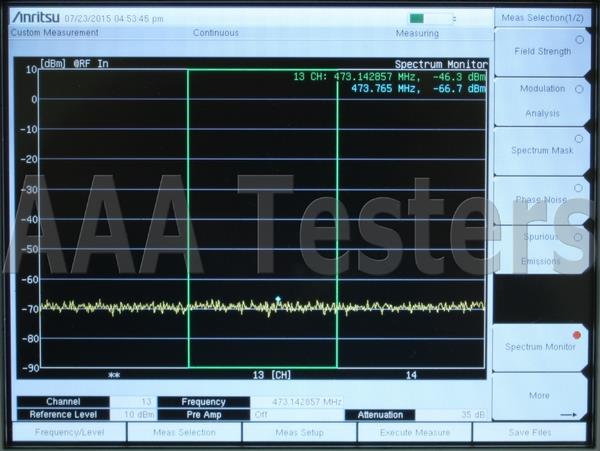
Task: Choose the Spectrum Mask measurement
Action: (x=542, y=150)
